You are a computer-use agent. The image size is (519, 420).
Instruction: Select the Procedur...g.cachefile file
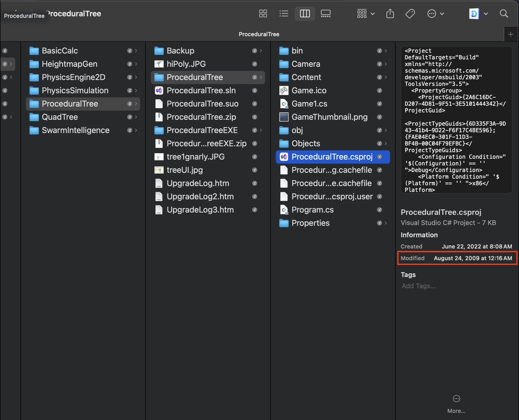(x=333, y=170)
